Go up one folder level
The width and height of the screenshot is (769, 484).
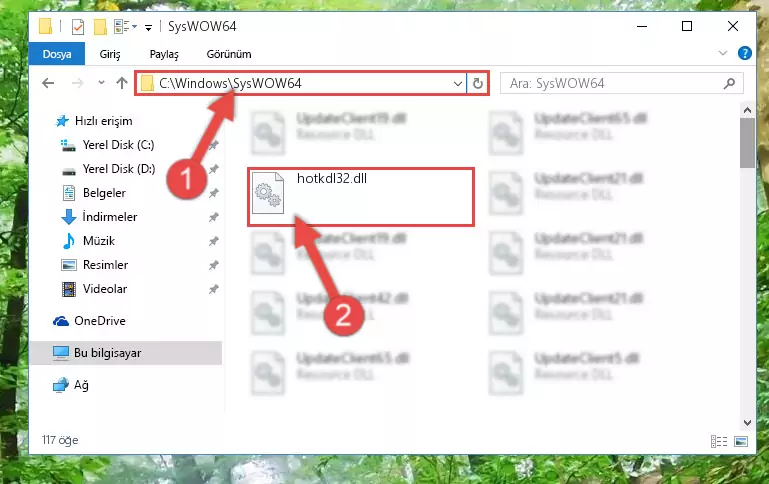122,83
